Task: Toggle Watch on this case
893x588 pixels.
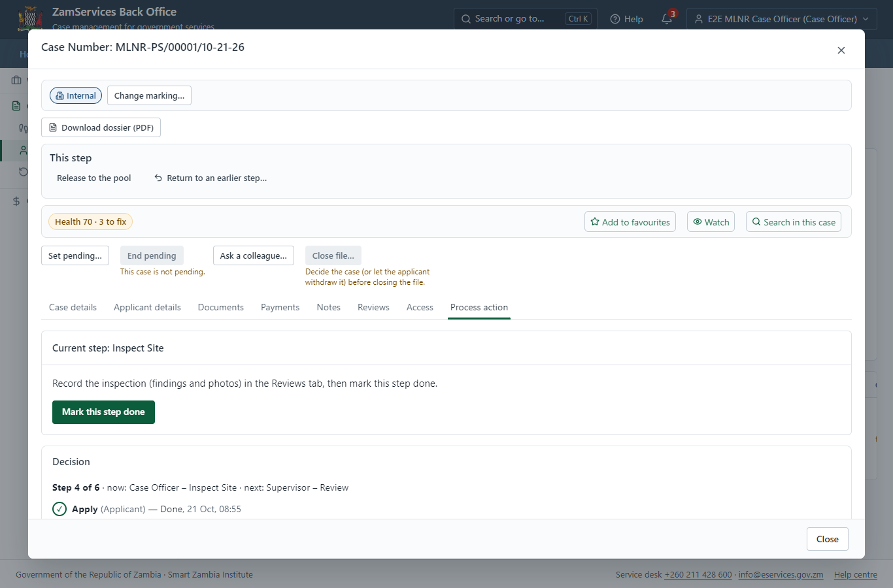Action: coord(711,221)
